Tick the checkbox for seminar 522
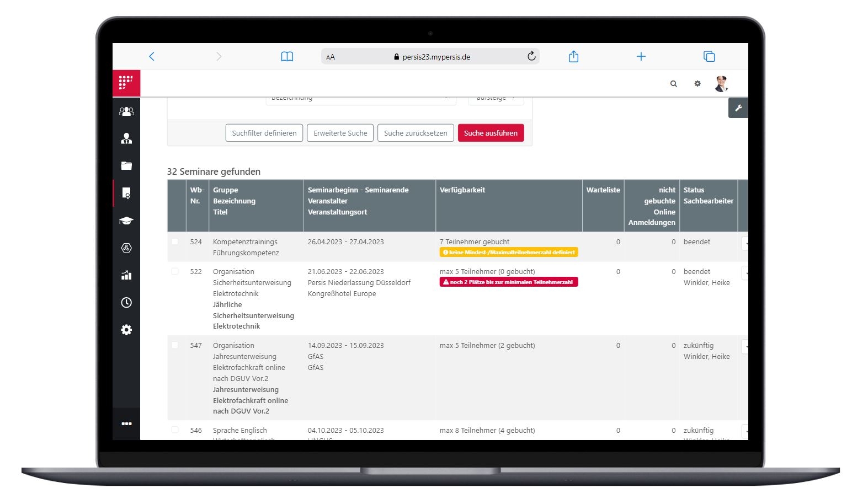The width and height of the screenshot is (868, 499). point(175,271)
